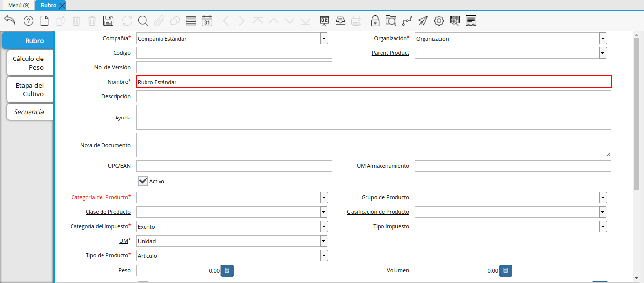Open the Grupo de Producto dropdown arrow
The height and width of the screenshot is (283, 644).
click(x=603, y=197)
